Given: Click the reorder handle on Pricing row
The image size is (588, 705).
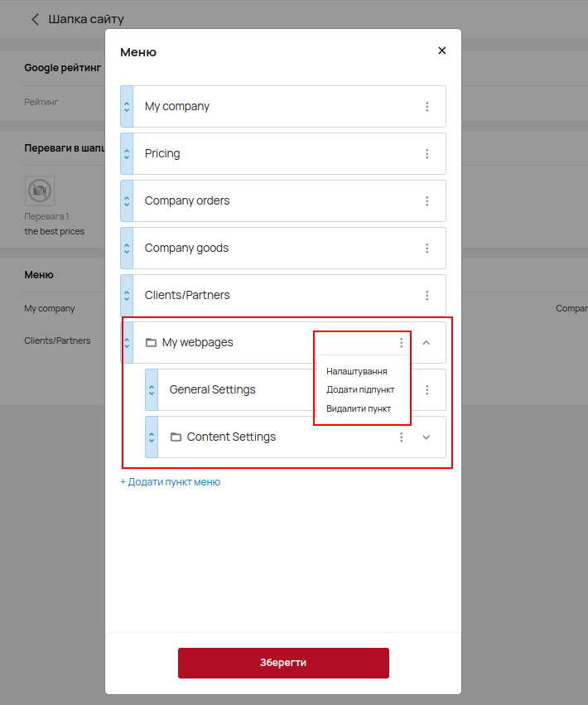Looking at the screenshot, I should pyautogui.click(x=127, y=154).
